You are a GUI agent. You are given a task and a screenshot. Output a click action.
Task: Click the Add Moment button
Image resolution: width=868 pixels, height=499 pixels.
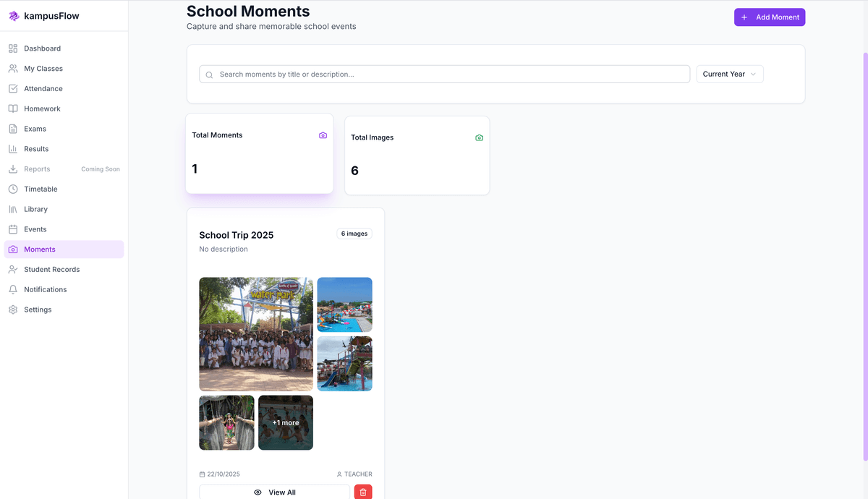[769, 17]
